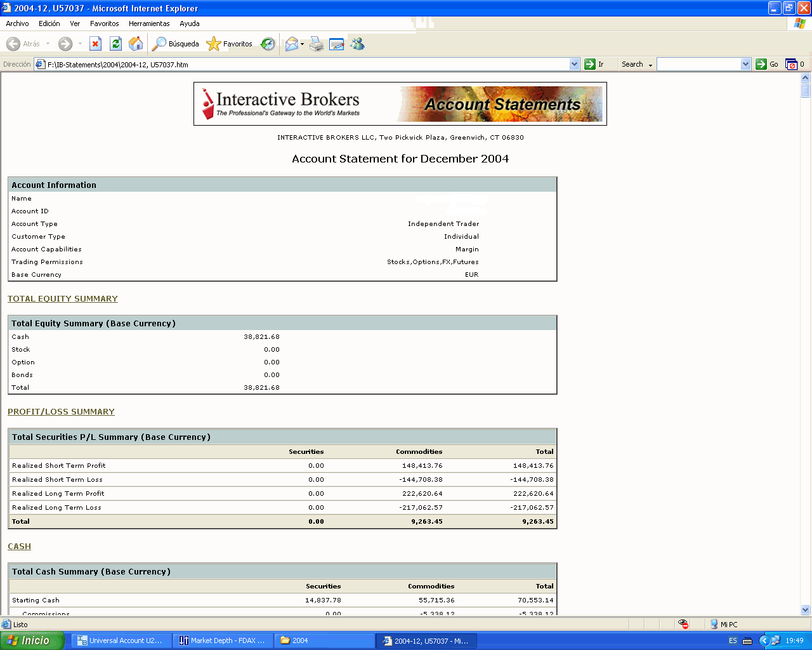Open the Edición menu
Viewport: 812px width, 650px height.
[49, 23]
